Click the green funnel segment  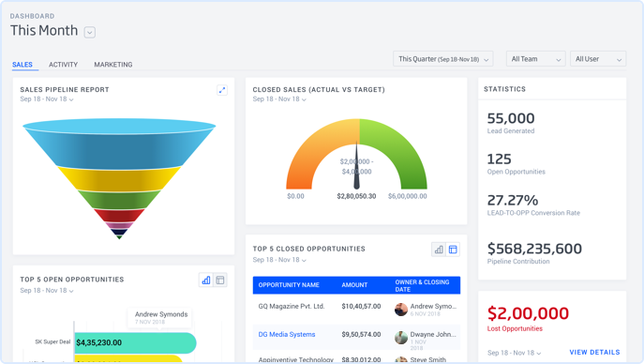(x=119, y=200)
